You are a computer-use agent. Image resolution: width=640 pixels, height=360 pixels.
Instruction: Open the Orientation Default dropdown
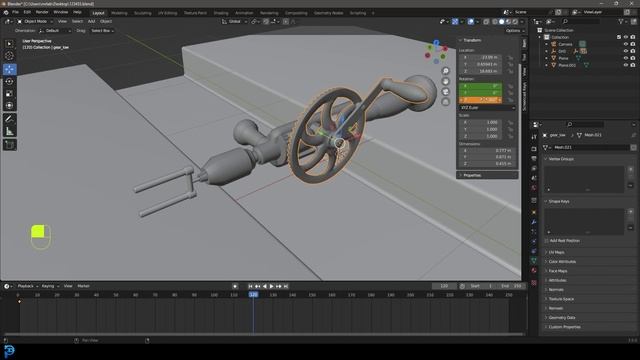coord(55,31)
